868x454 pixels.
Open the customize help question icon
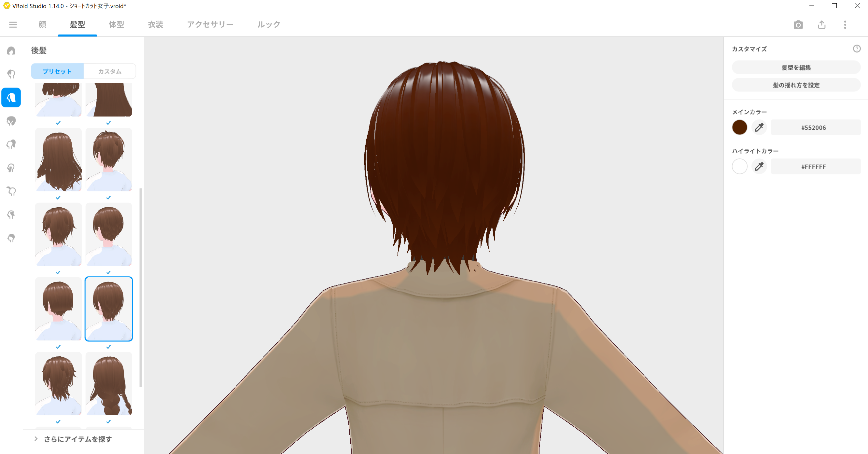pyautogui.click(x=857, y=49)
